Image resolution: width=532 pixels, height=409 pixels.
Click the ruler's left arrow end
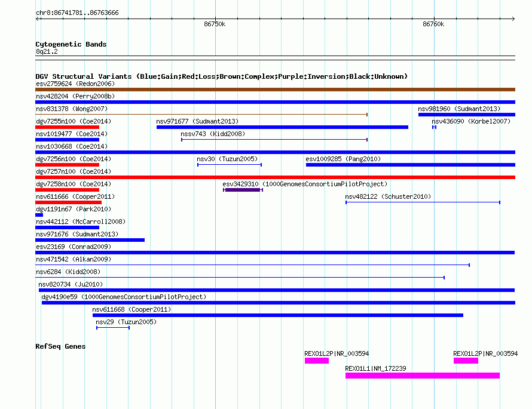(x=38, y=19)
